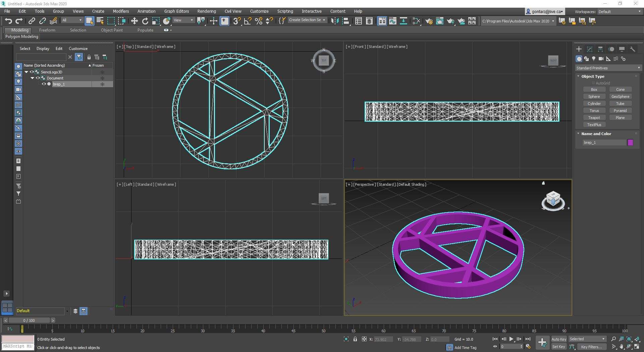
Task: Select Cameras category in Create panel
Action: (601, 59)
